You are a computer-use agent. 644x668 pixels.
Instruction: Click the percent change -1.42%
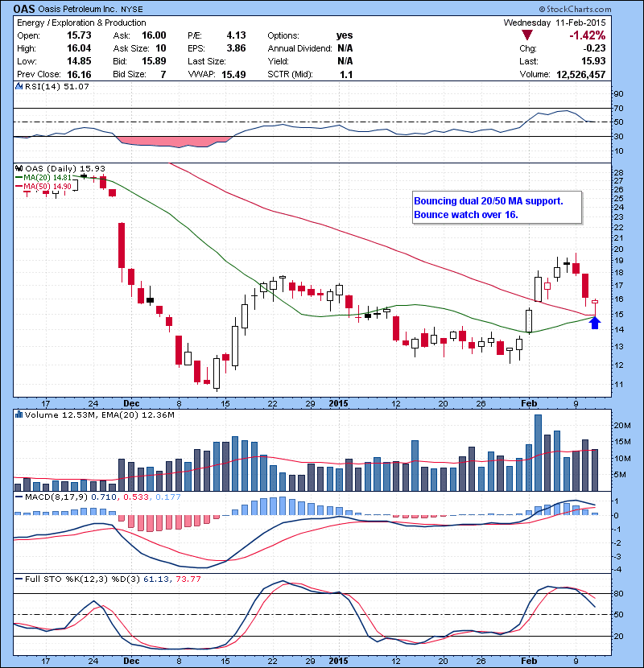pos(588,35)
